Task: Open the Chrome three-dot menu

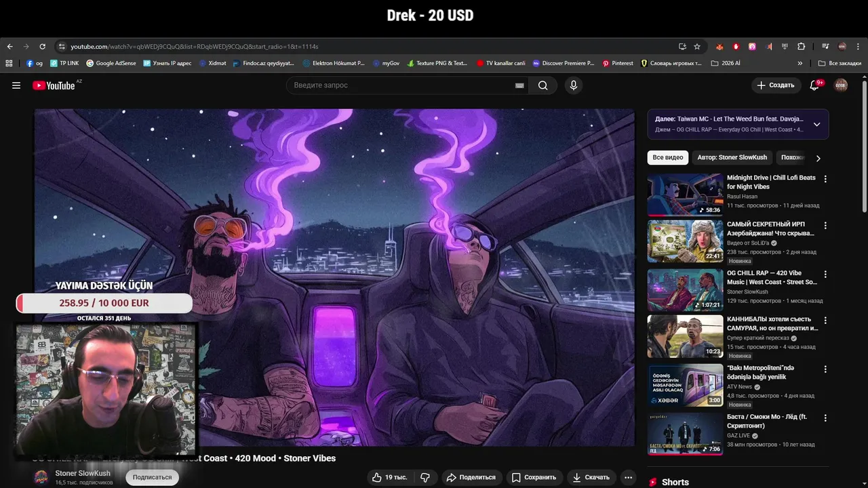Action: click(x=859, y=46)
